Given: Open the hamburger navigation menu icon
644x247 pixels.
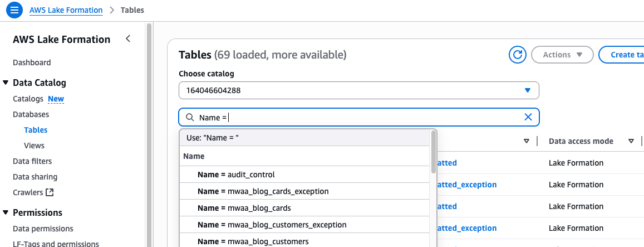Looking at the screenshot, I should pos(14,10).
